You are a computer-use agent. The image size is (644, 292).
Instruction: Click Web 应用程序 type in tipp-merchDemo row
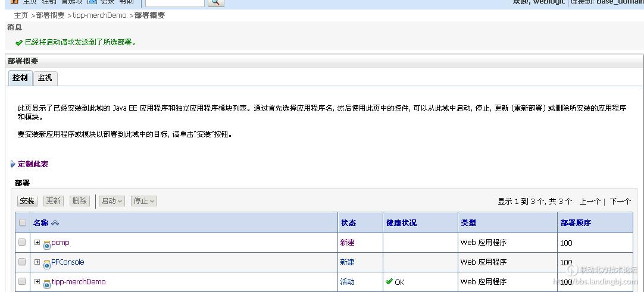[483, 282]
